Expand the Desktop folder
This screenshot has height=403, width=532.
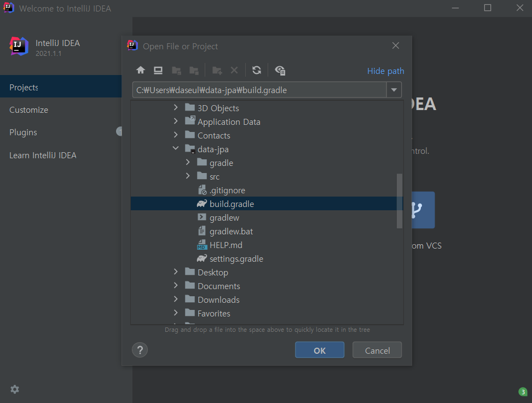pyautogui.click(x=176, y=272)
